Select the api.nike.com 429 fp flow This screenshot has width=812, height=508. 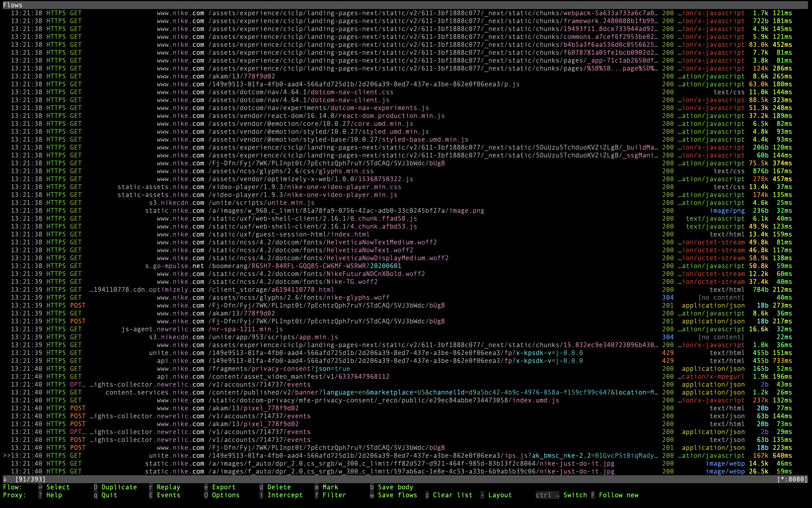(x=406, y=361)
